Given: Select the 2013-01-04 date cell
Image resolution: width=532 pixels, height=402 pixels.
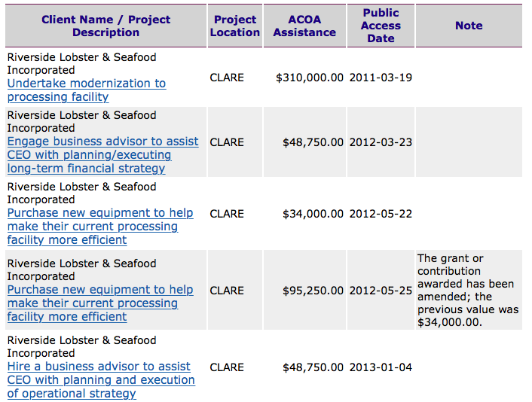Looking at the screenshot, I should pos(381,367).
